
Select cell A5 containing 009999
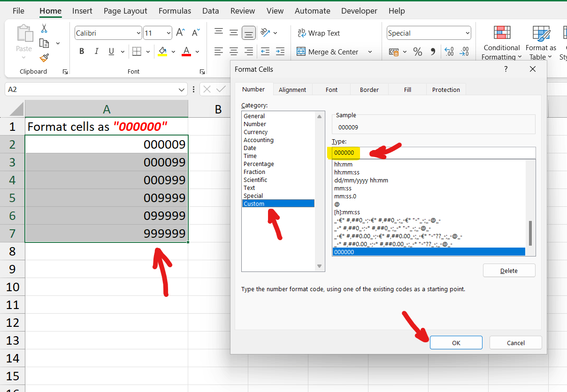point(107,198)
